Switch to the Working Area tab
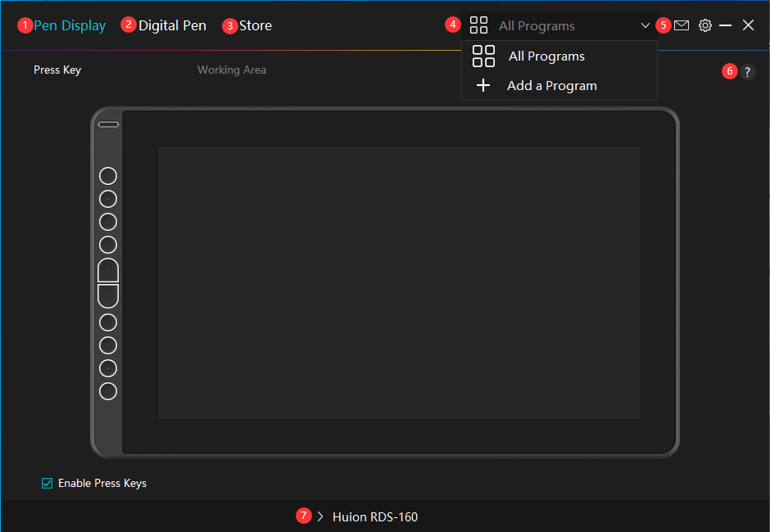The height and width of the screenshot is (532, 770). click(x=232, y=70)
